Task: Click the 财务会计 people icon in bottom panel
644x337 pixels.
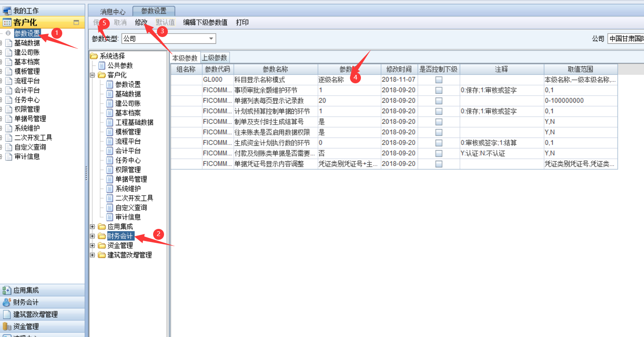Action: click(x=6, y=303)
